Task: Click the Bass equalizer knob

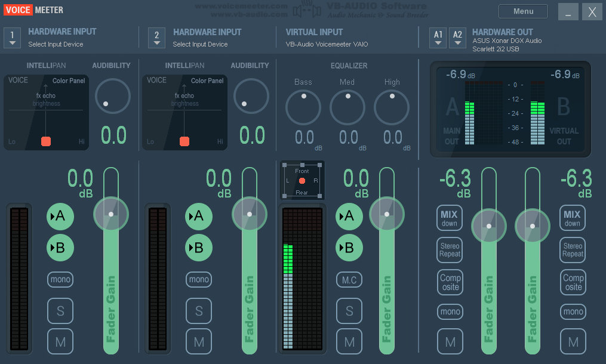Action: [303, 107]
